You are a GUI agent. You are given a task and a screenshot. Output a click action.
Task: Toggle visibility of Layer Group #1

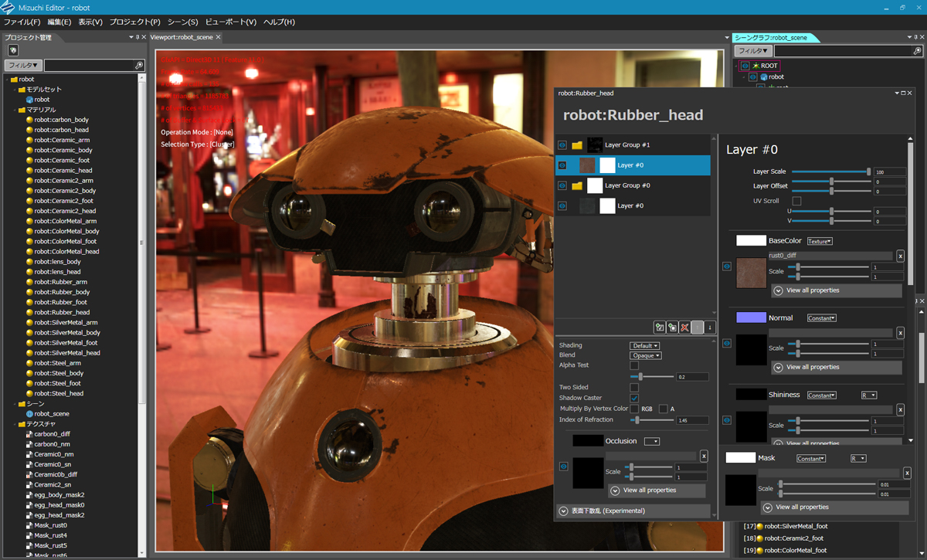tap(562, 145)
